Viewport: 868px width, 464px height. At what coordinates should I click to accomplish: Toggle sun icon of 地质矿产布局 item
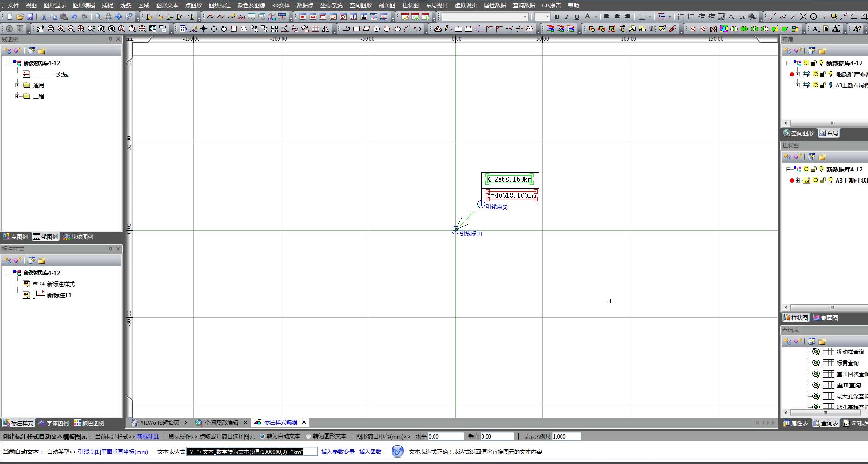click(x=815, y=74)
